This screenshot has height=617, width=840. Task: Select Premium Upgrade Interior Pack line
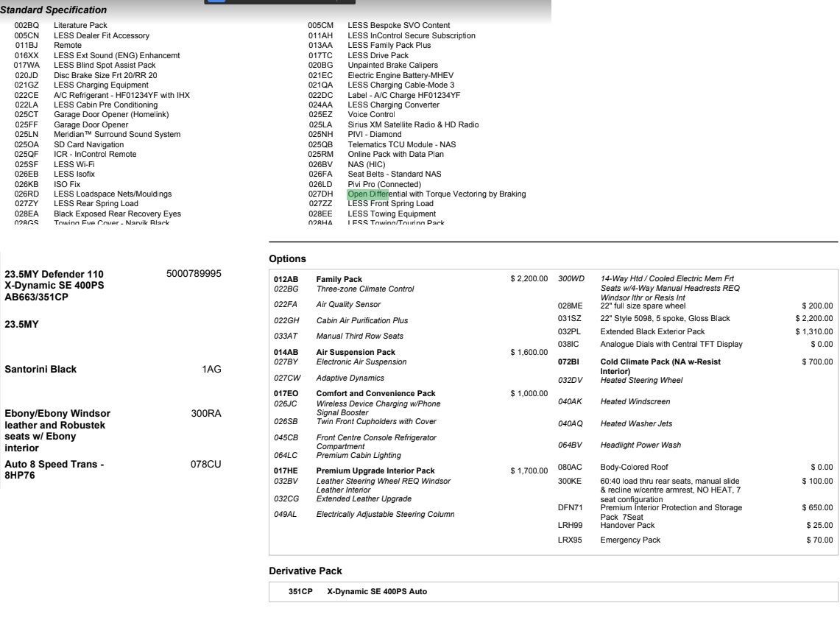tap(375, 471)
